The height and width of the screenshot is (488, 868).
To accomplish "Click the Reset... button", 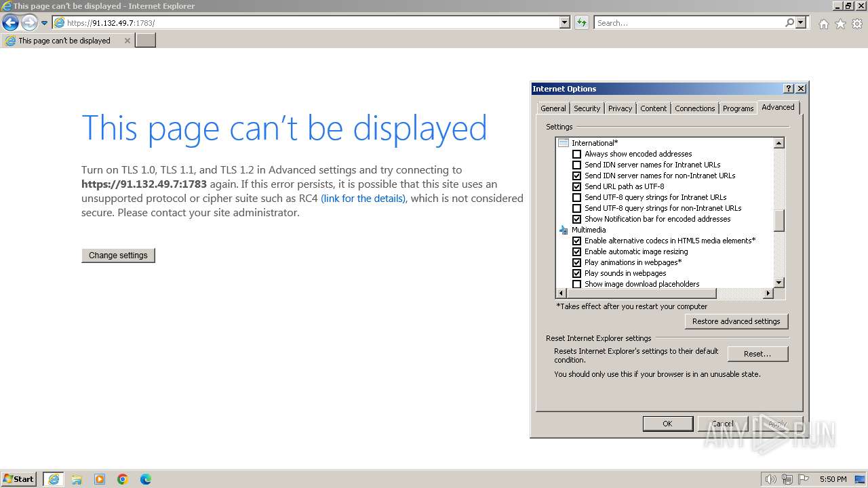I will point(757,354).
